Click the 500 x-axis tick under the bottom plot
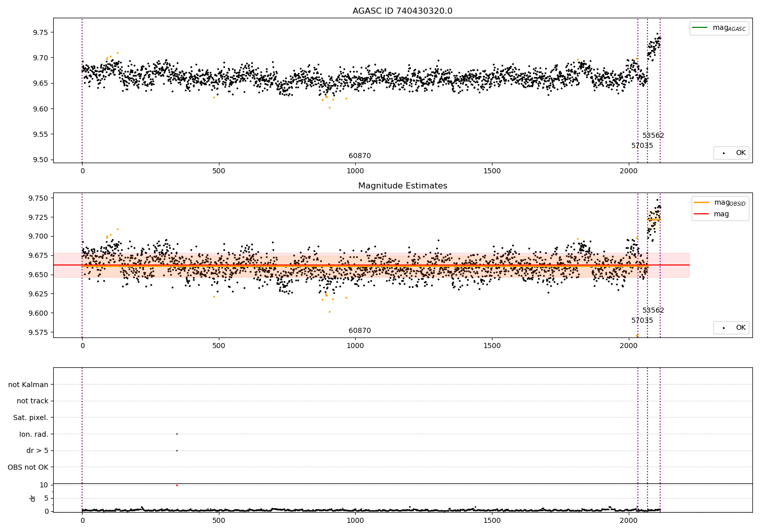This screenshot has width=760, height=532. pyautogui.click(x=219, y=520)
